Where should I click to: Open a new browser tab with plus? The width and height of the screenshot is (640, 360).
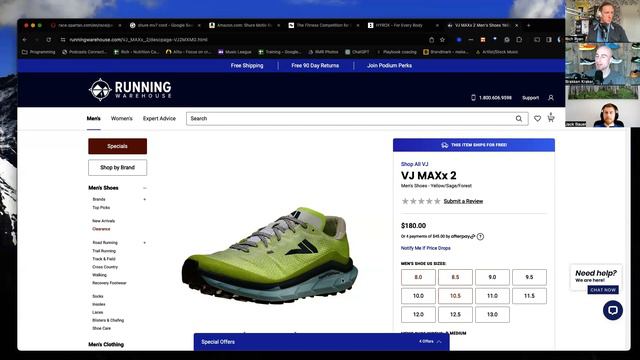[x=529, y=25]
